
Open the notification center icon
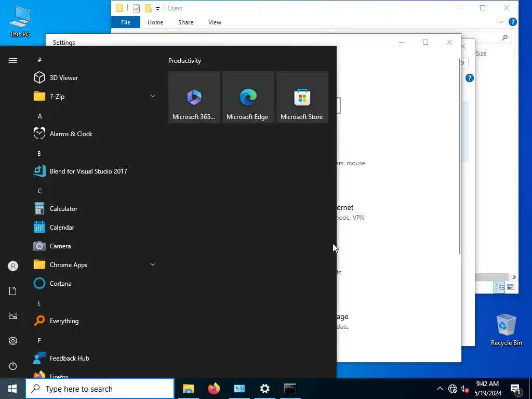(516, 390)
